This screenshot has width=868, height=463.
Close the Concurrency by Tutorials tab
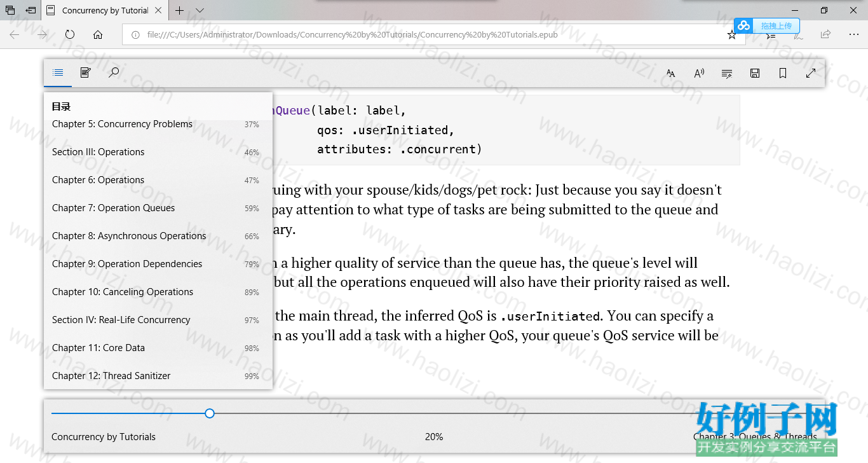point(159,10)
